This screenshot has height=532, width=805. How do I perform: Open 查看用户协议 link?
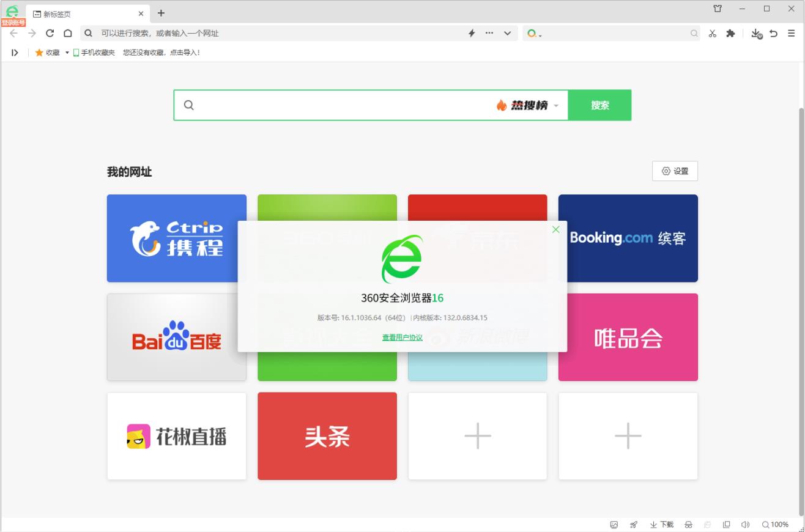[401, 337]
